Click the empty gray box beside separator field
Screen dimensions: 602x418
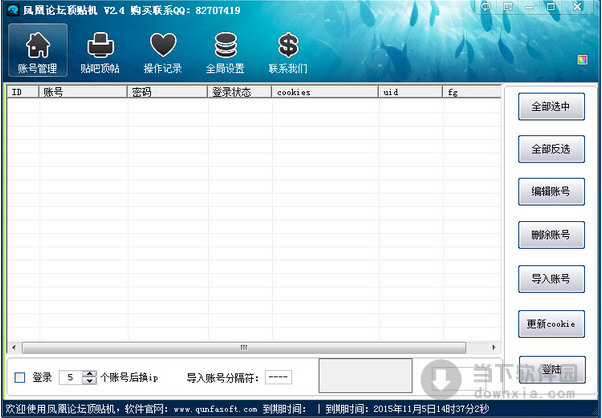(366, 375)
